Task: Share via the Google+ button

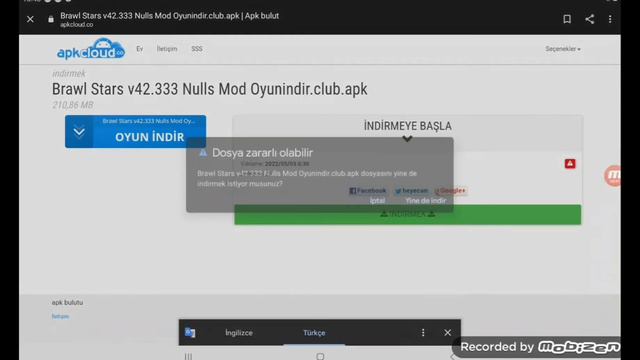Action: coord(451,191)
